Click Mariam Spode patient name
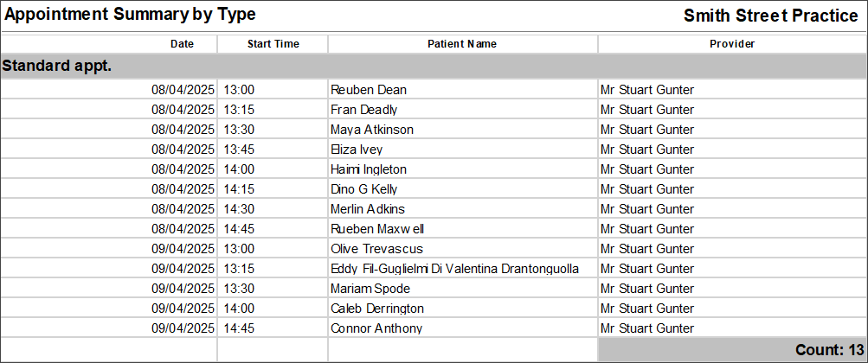 [370, 289]
